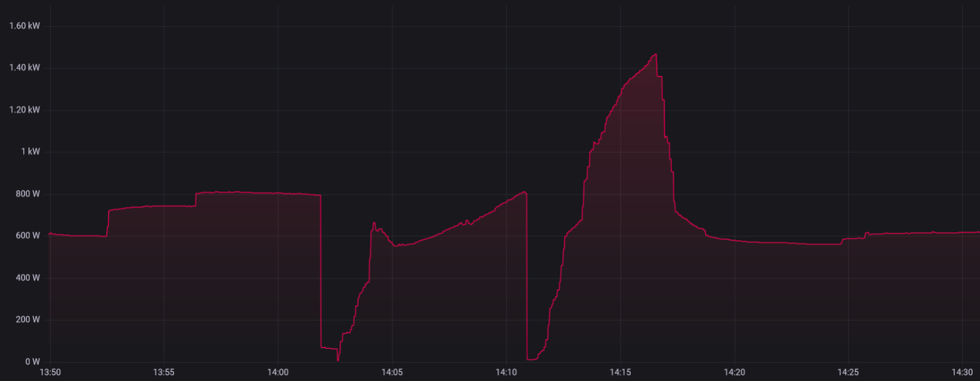The height and width of the screenshot is (381, 980).
Task: Click the 400 W y-axis label
Action: (28, 277)
